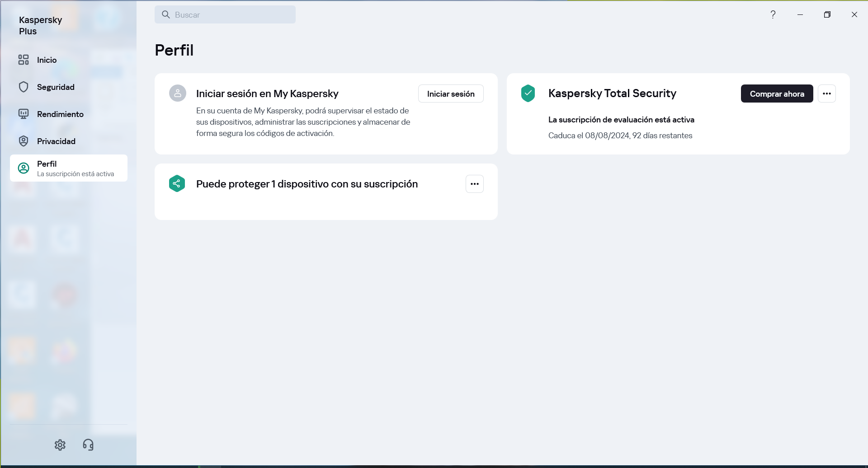This screenshot has height=468, width=868.
Task: Click the Iniciar sesión button
Action: point(451,94)
